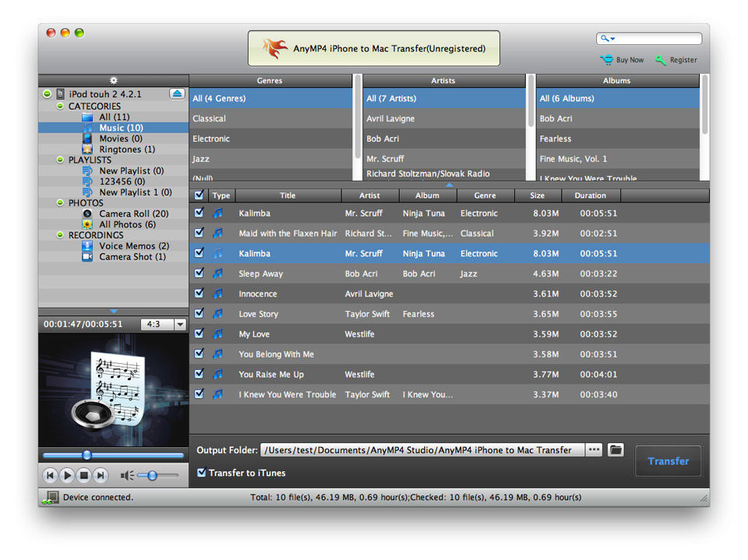
Task: Click the Buy Now cart icon
Action: click(606, 60)
